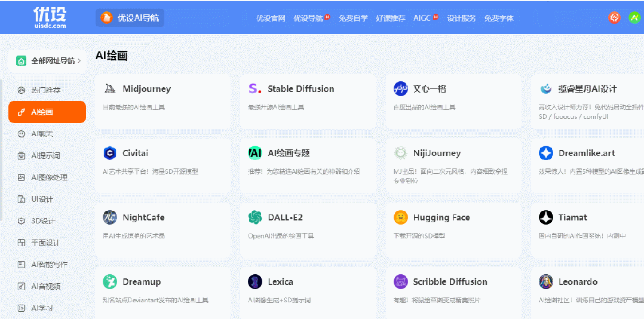Image resolution: width=644 pixels, height=319 pixels.
Task: Click the 优设 uisdc.com logo
Action: [x=50, y=18]
